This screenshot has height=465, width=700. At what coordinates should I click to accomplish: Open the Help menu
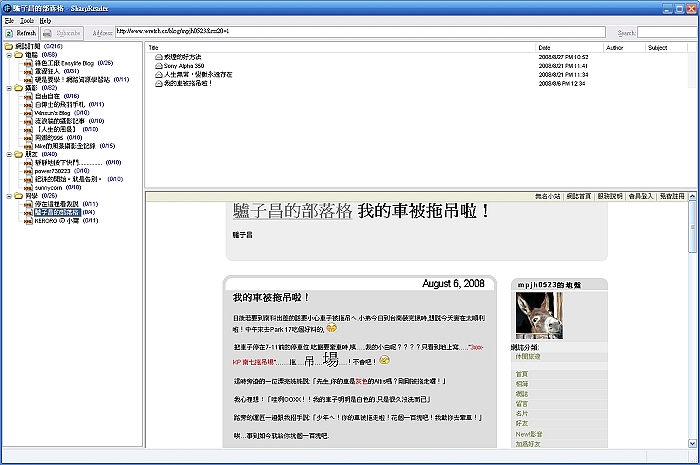pyautogui.click(x=45, y=21)
